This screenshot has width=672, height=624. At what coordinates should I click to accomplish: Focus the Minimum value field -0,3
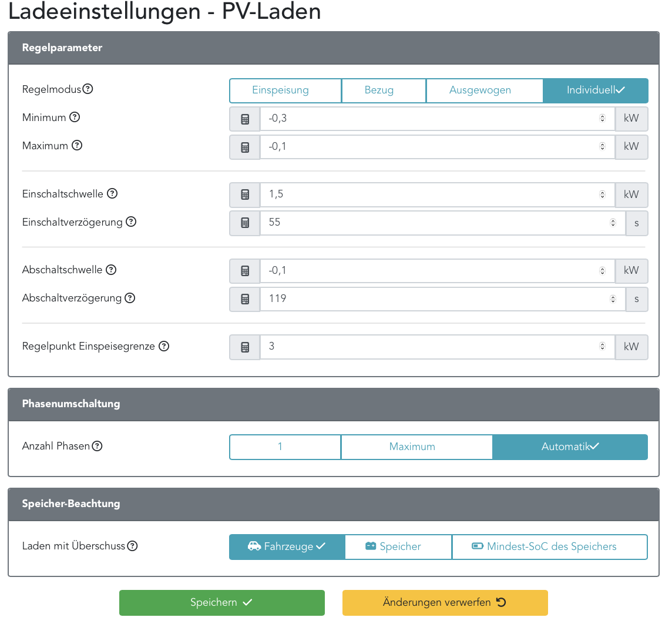pos(437,119)
